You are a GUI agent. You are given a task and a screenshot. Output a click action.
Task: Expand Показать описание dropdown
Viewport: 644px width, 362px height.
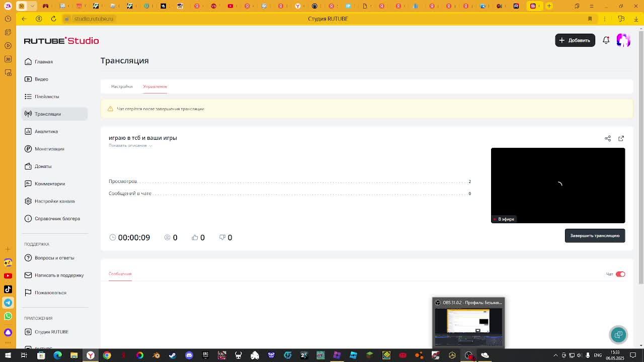(x=130, y=145)
